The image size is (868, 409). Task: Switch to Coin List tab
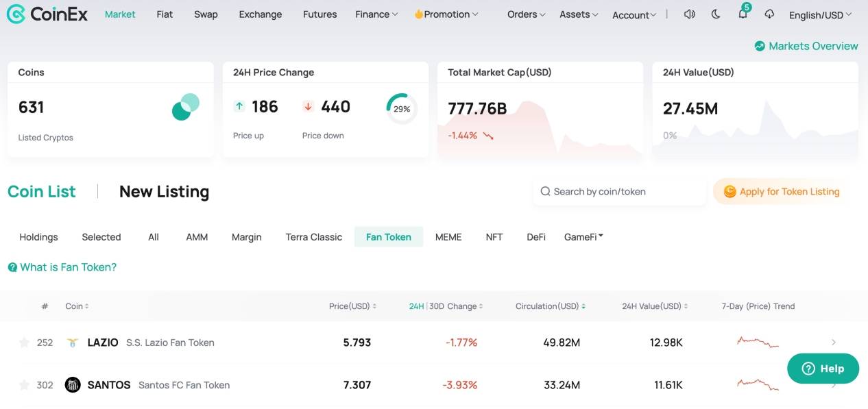tap(42, 192)
